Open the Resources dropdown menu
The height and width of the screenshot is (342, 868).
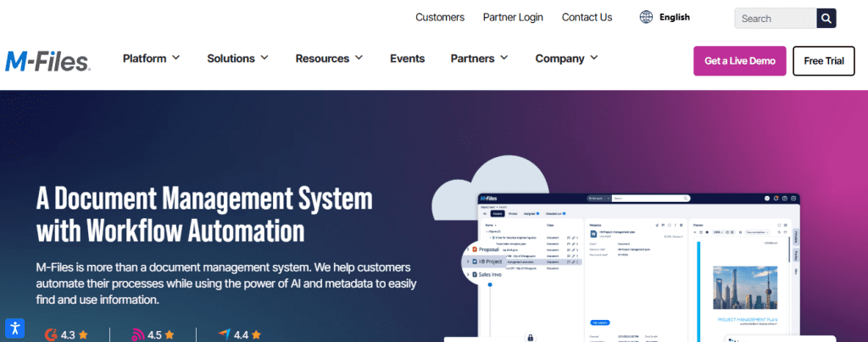pos(329,59)
